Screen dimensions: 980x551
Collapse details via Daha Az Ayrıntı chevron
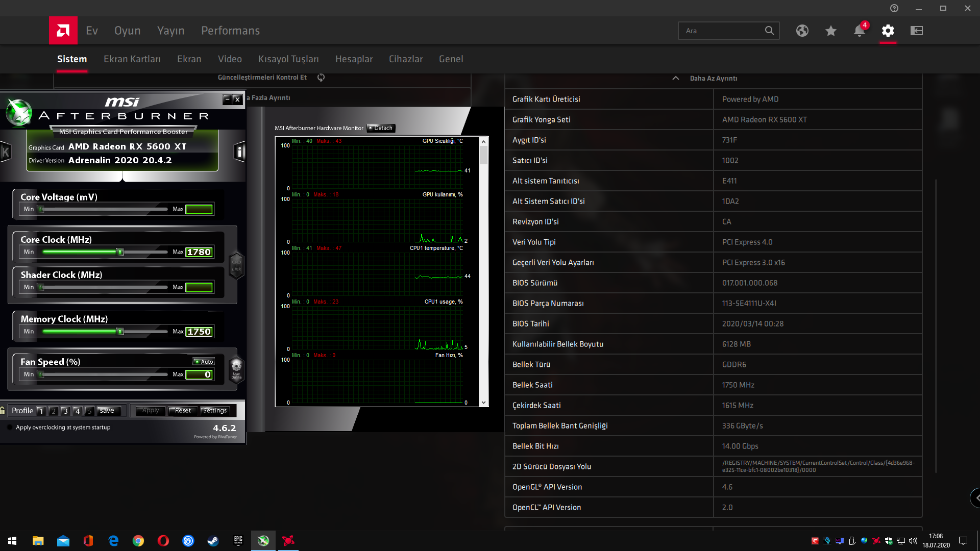(x=676, y=78)
